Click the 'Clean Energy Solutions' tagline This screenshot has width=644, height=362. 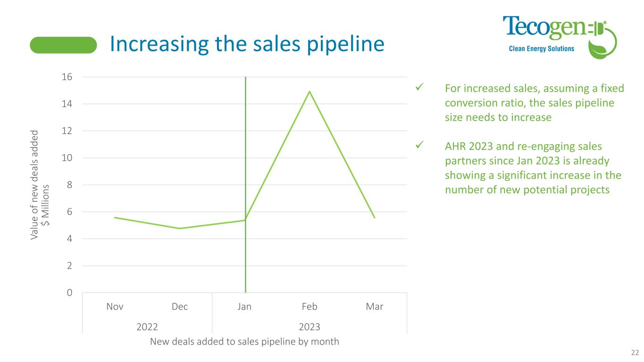(x=540, y=49)
